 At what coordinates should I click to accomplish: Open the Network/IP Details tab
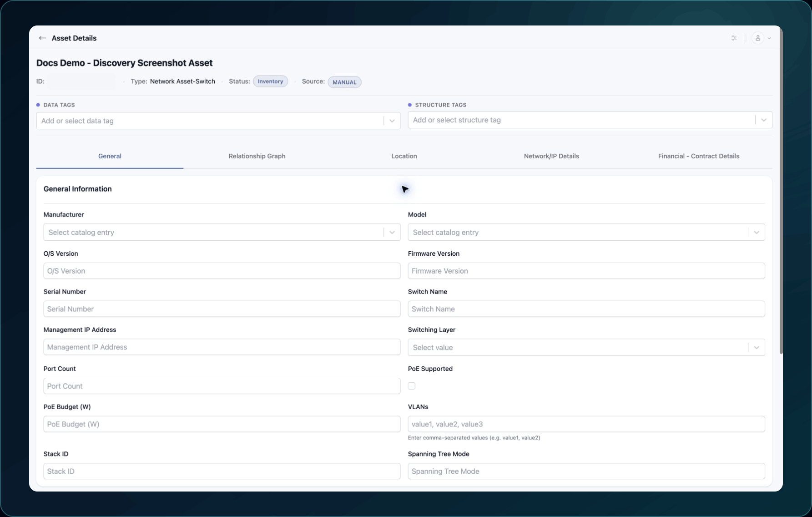551,156
